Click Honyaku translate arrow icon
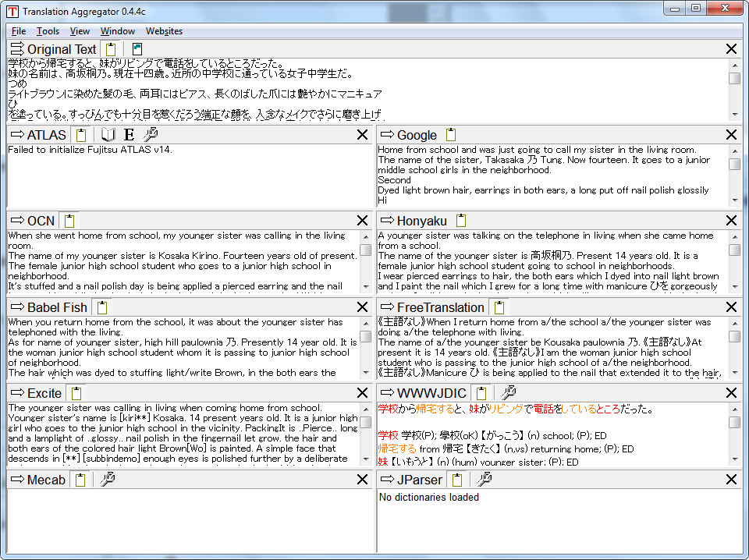The image size is (749, 560). (x=387, y=221)
